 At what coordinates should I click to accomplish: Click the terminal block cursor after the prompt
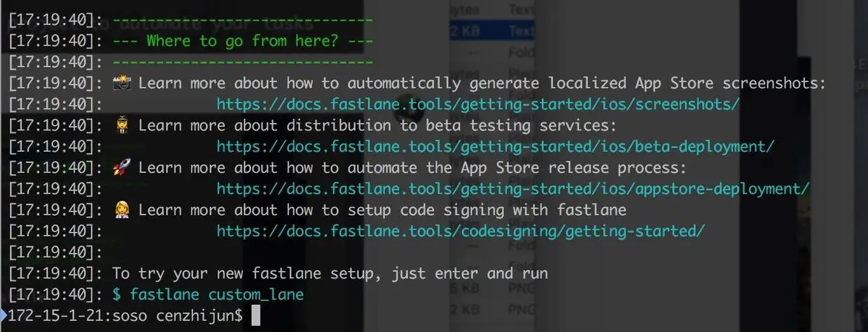pos(255,316)
